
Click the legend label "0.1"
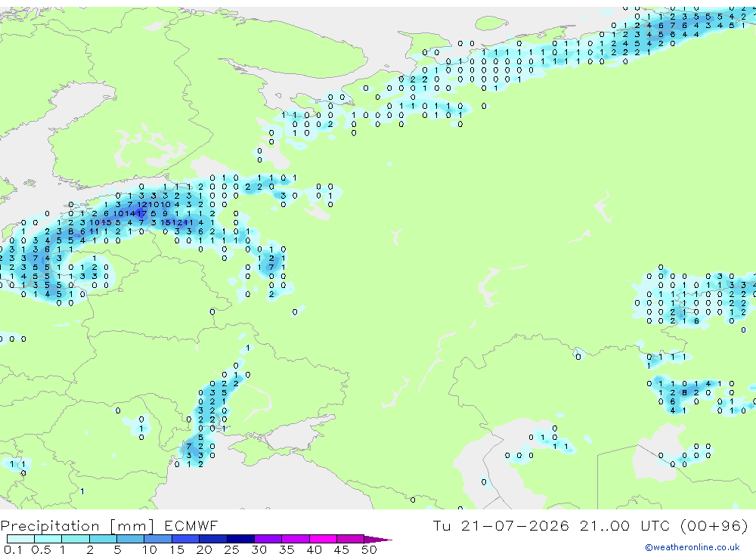coord(13,549)
